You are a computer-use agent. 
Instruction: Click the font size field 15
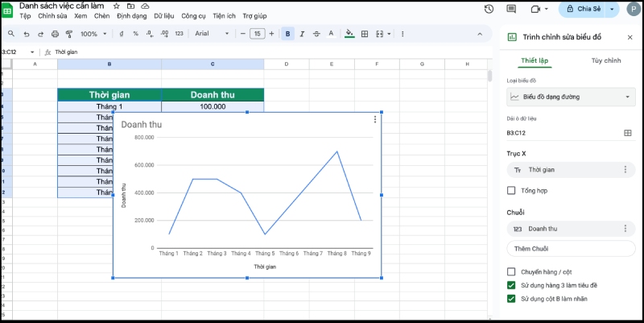pyautogui.click(x=257, y=34)
